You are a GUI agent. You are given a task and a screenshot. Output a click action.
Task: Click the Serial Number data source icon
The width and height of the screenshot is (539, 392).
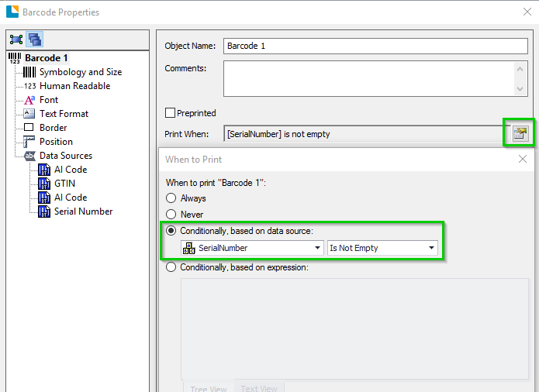[x=44, y=211]
